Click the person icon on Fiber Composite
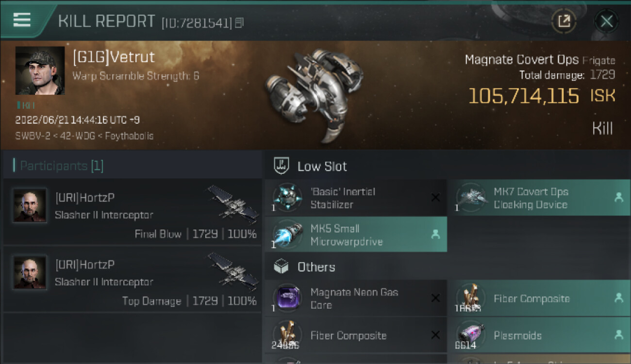 click(618, 298)
